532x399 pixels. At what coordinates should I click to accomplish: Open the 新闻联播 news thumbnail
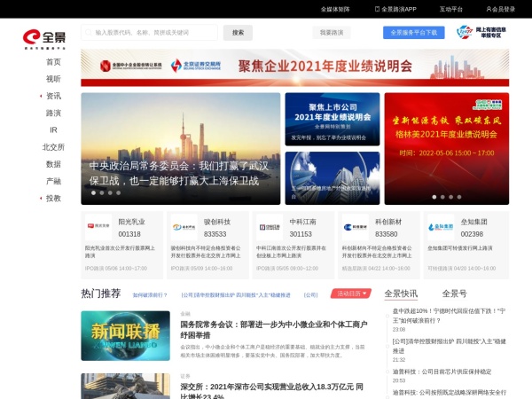tap(125, 335)
